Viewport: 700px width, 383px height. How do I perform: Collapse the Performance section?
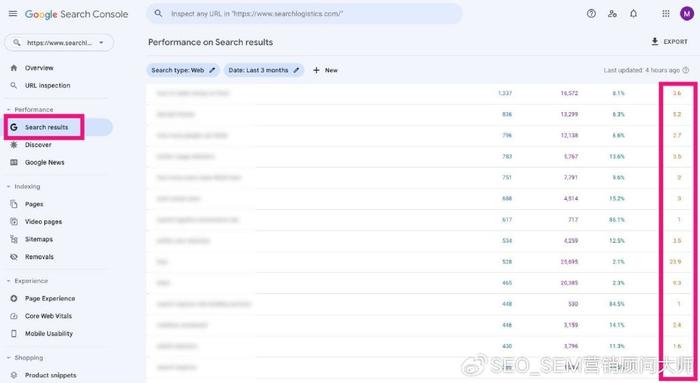tap(8, 109)
